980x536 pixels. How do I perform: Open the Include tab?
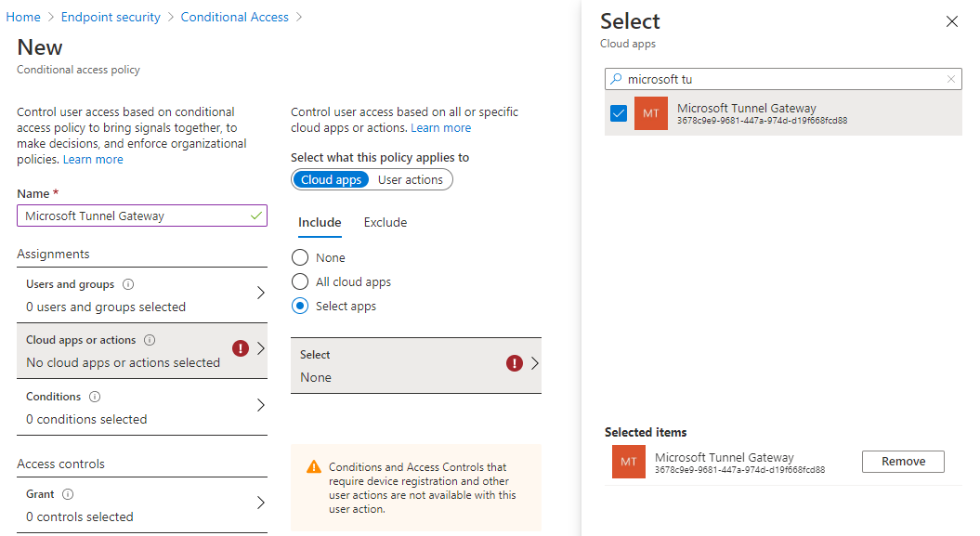pos(320,222)
